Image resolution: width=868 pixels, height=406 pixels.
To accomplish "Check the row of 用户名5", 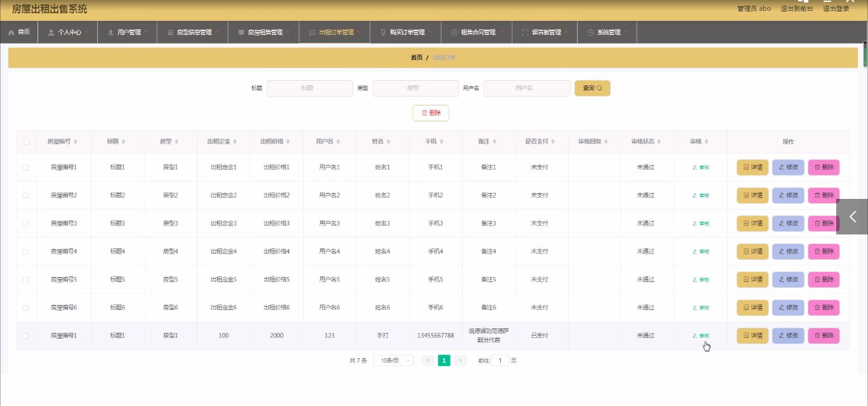I will pos(26,279).
